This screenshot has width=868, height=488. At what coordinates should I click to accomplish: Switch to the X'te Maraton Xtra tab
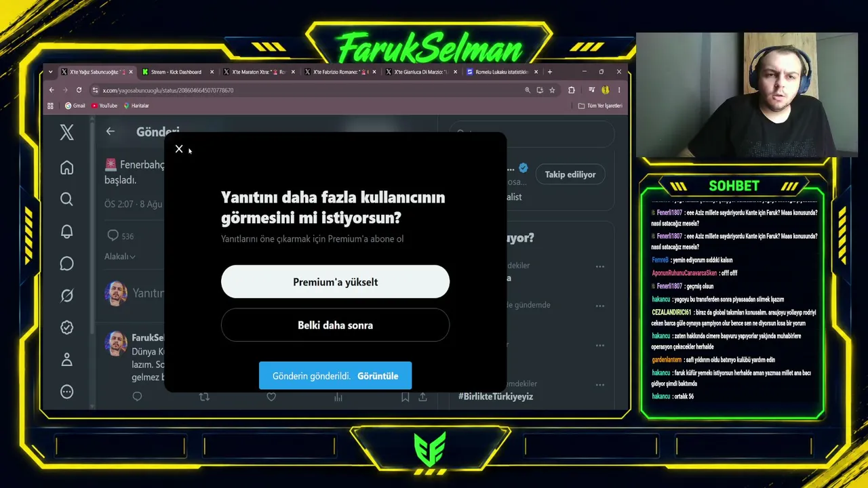pyautogui.click(x=258, y=72)
